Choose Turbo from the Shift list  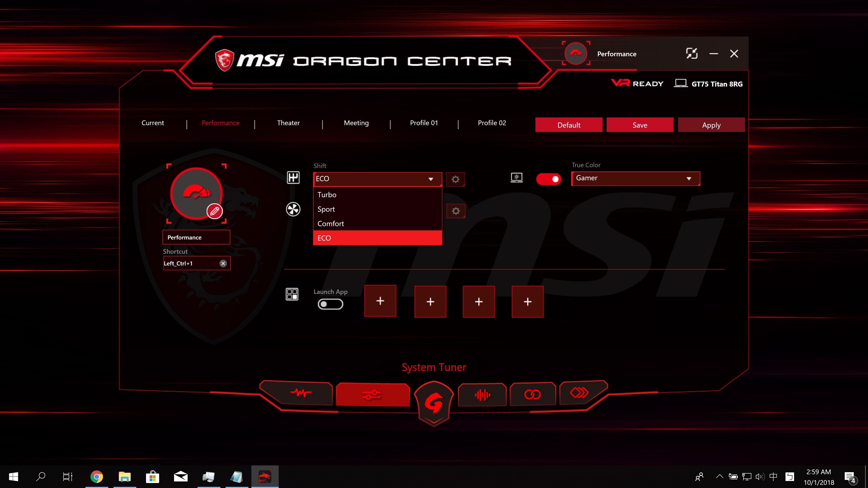pos(377,195)
